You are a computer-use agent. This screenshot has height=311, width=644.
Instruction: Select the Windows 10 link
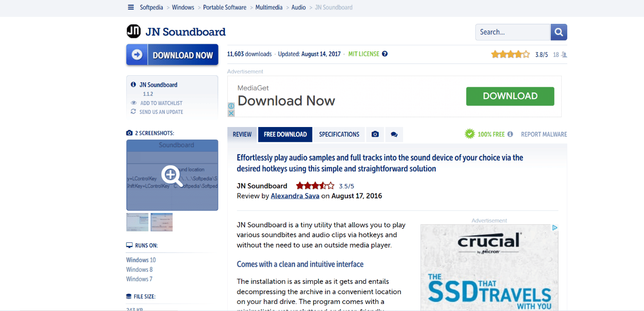click(141, 260)
